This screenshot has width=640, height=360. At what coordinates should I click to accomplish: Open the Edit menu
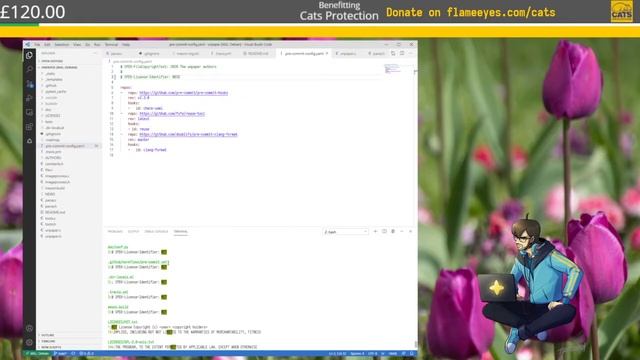[x=47, y=44]
